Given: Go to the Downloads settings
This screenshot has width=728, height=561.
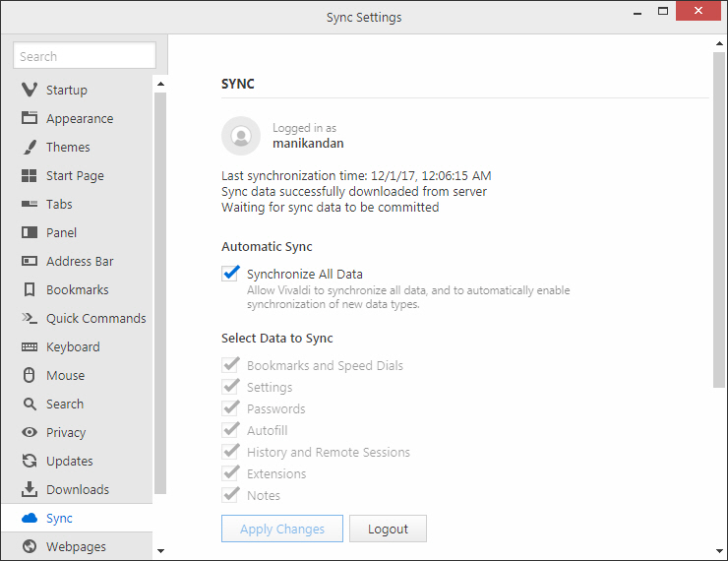Looking at the screenshot, I should point(77,489).
